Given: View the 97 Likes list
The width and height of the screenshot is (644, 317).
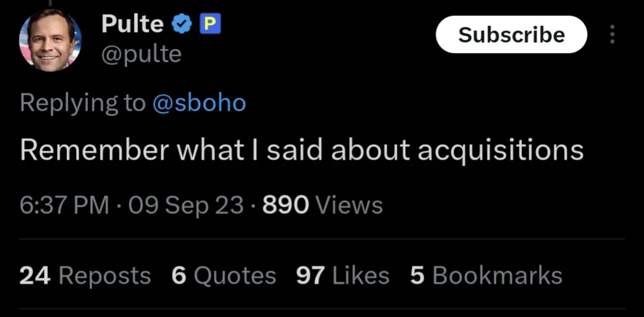Looking at the screenshot, I should 342,276.
